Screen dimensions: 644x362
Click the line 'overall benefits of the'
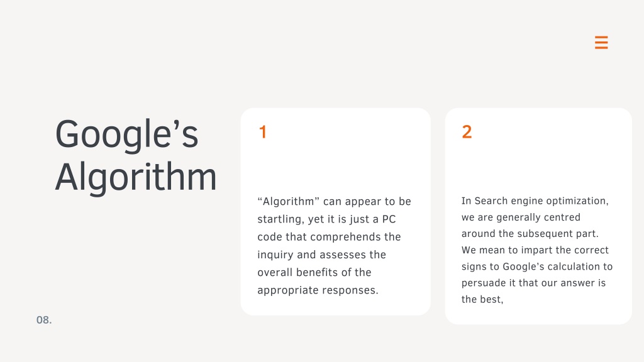pos(314,273)
